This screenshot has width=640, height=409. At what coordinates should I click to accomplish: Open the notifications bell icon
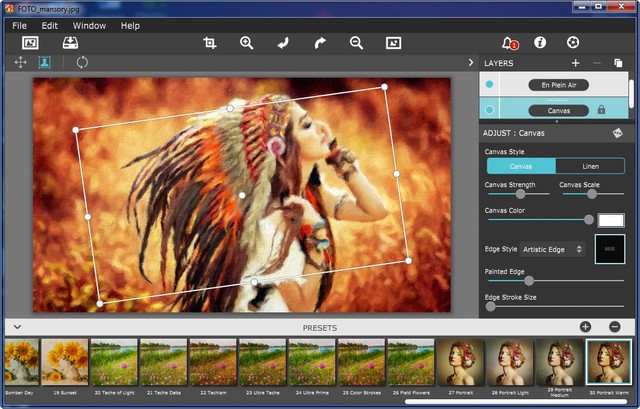click(509, 43)
